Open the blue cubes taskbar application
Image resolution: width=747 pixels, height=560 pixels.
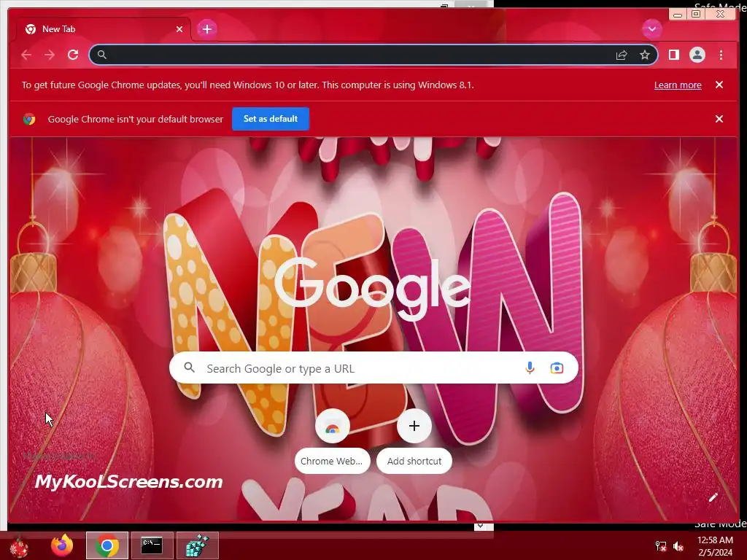tap(197, 545)
